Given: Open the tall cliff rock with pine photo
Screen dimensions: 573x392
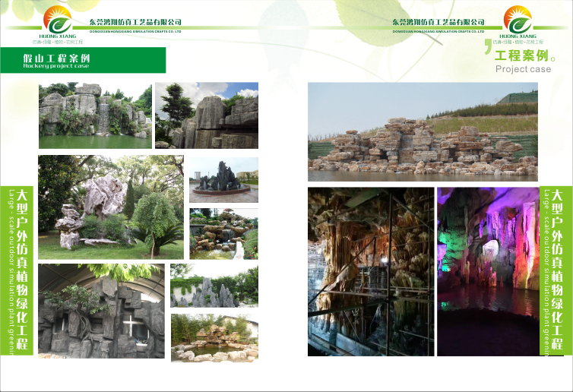Looking at the screenshot, I should tap(206, 115).
